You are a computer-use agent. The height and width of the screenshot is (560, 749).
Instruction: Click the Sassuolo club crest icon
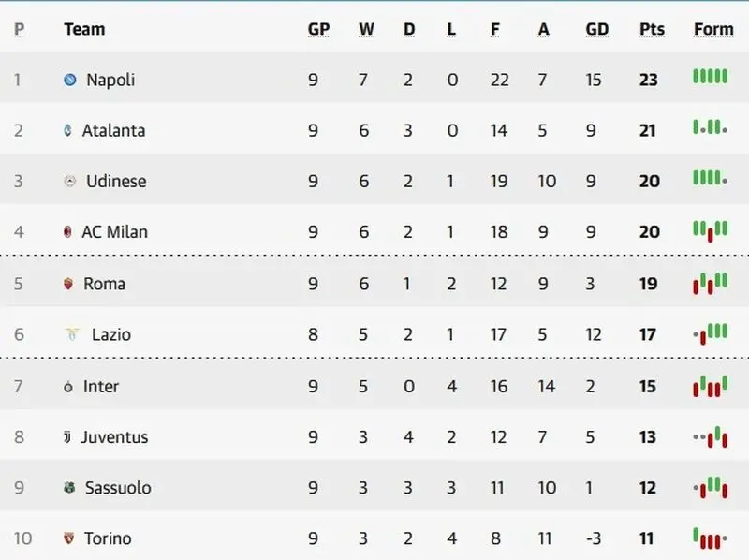tap(69, 487)
